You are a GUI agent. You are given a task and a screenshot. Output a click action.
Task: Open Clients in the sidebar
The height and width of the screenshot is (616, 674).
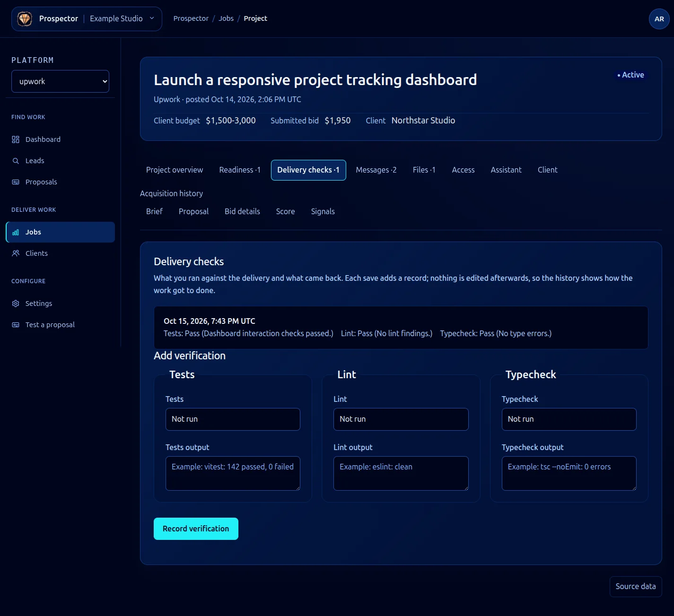(60, 253)
